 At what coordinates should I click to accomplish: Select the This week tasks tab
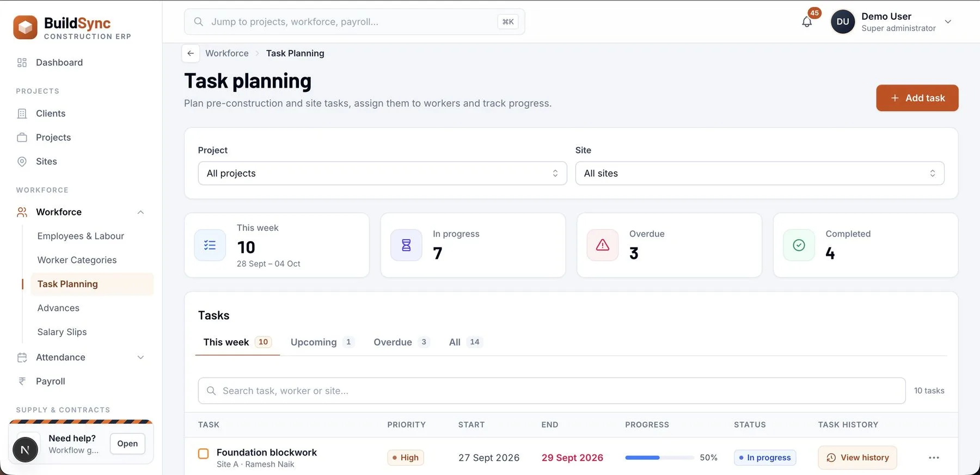pyautogui.click(x=237, y=342)
